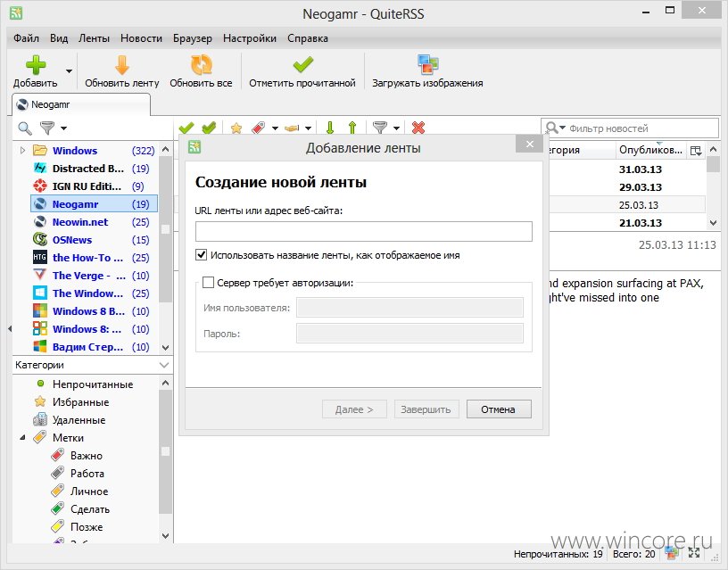Click Отметить прочитанной green checkmark icon

pos(302,65)
